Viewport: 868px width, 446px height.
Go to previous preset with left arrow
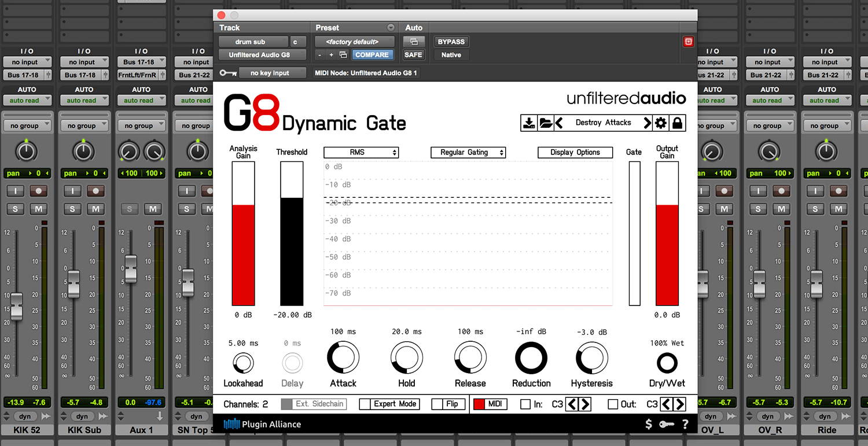coord(559,123)
